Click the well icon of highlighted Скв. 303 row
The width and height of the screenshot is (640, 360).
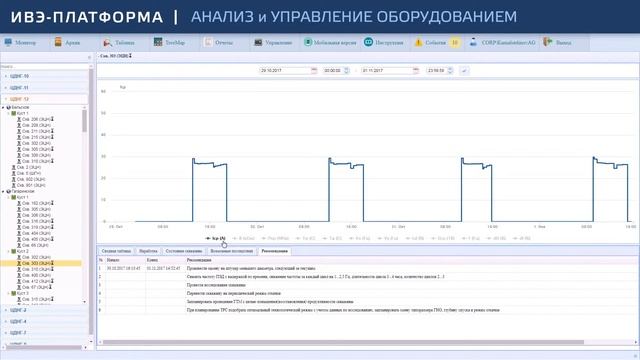(x=19, y=263)
